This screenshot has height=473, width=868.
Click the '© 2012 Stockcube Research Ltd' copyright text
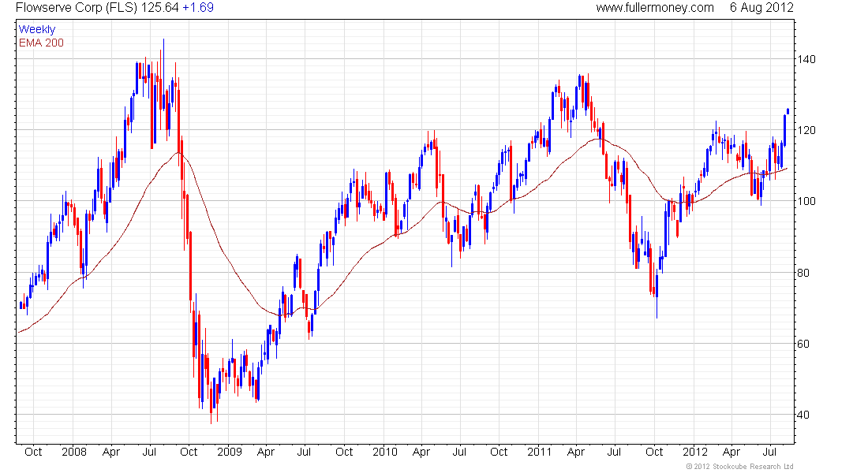click(x=740, y=467)
